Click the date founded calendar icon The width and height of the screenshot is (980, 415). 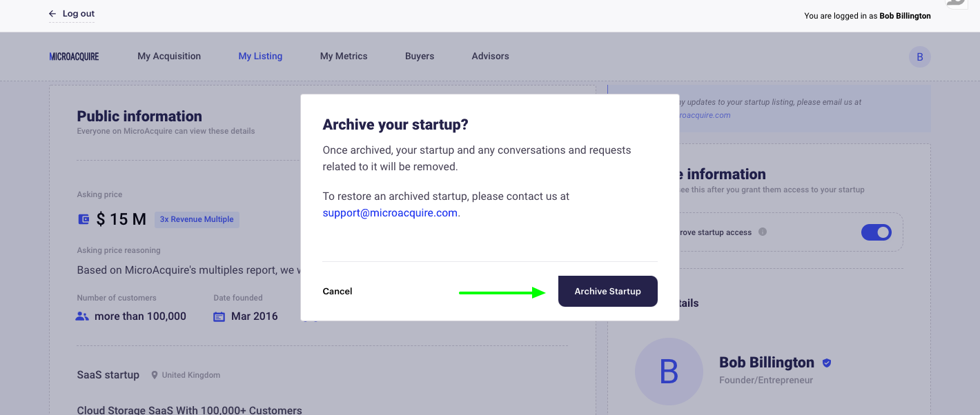[x=219, y=316]
